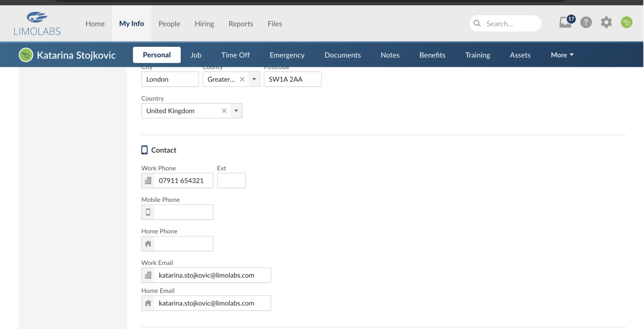The image size is (644, 329).
Task: Open the More dropdown menu
Action: pos(562,55)
